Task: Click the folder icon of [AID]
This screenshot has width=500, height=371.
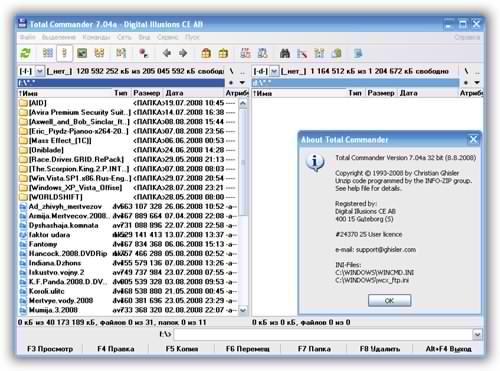Action: coord(23,103)
